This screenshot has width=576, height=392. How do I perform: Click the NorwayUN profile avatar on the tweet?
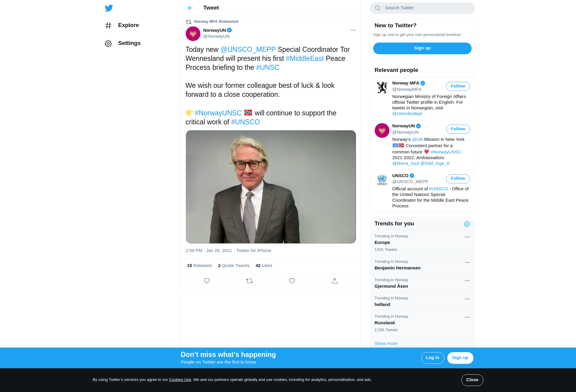(x=193, y=34)
